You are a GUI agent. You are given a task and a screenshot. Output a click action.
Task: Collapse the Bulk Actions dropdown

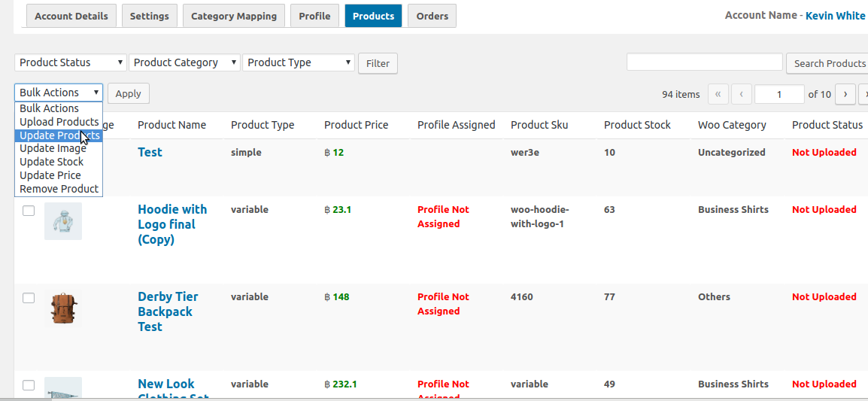coord(59,93)
